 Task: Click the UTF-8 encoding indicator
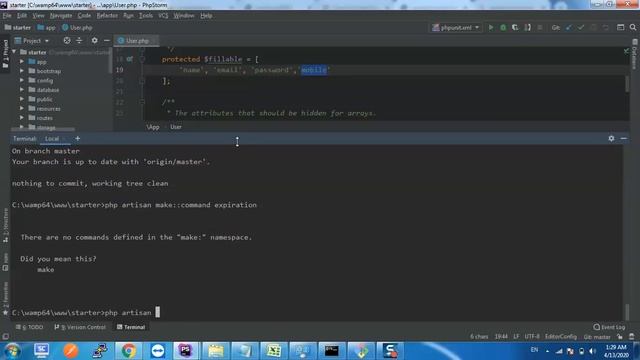(x=532, y=337)
